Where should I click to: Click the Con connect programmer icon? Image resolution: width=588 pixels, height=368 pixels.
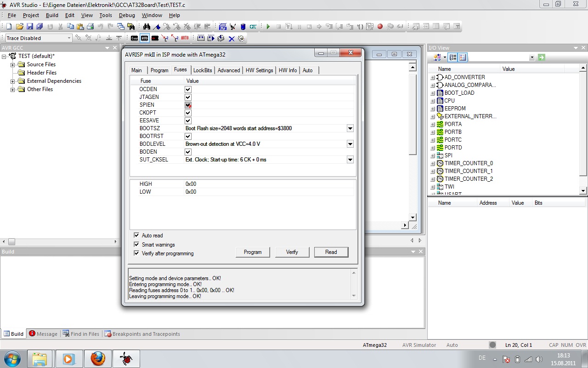134,38
